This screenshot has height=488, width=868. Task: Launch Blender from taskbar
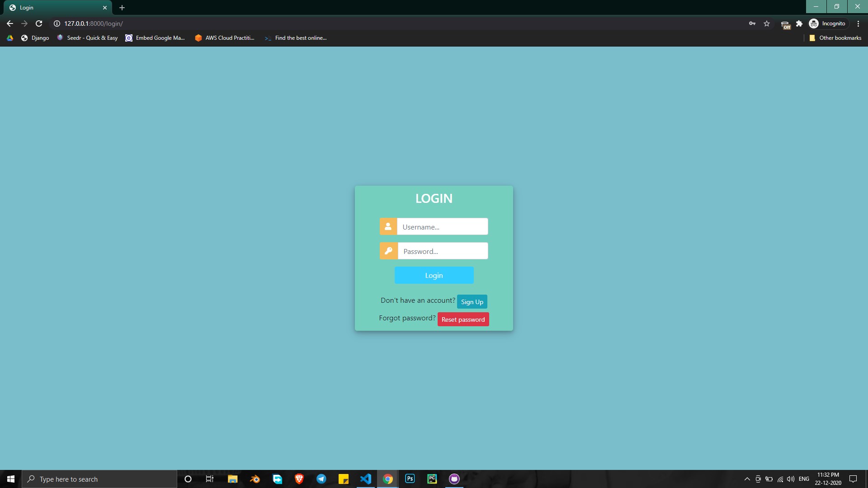click(255, 479)
